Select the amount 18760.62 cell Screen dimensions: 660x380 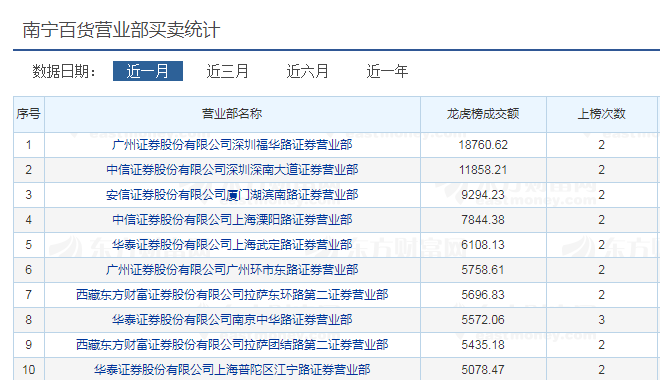483,145
